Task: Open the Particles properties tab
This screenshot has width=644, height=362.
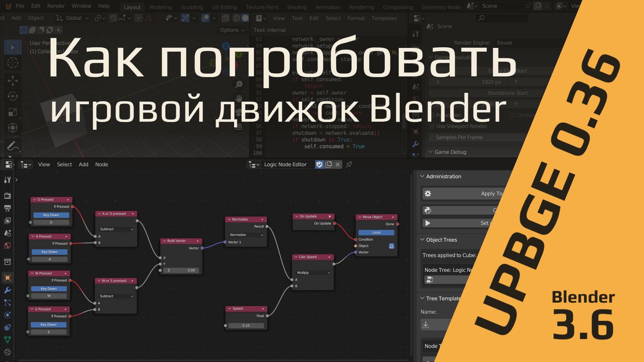Action: pos(7,303)
